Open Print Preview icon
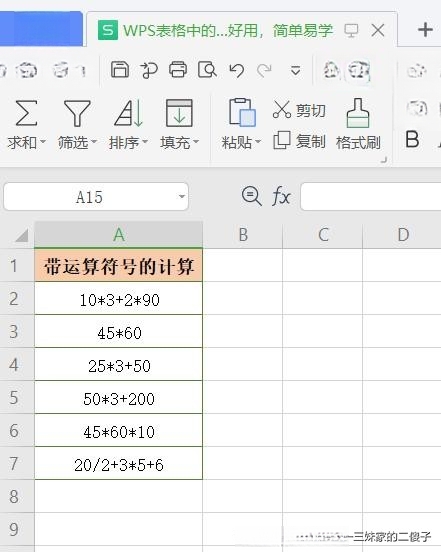This screenshot has width=441, height=552. click(x=207, y=69)
